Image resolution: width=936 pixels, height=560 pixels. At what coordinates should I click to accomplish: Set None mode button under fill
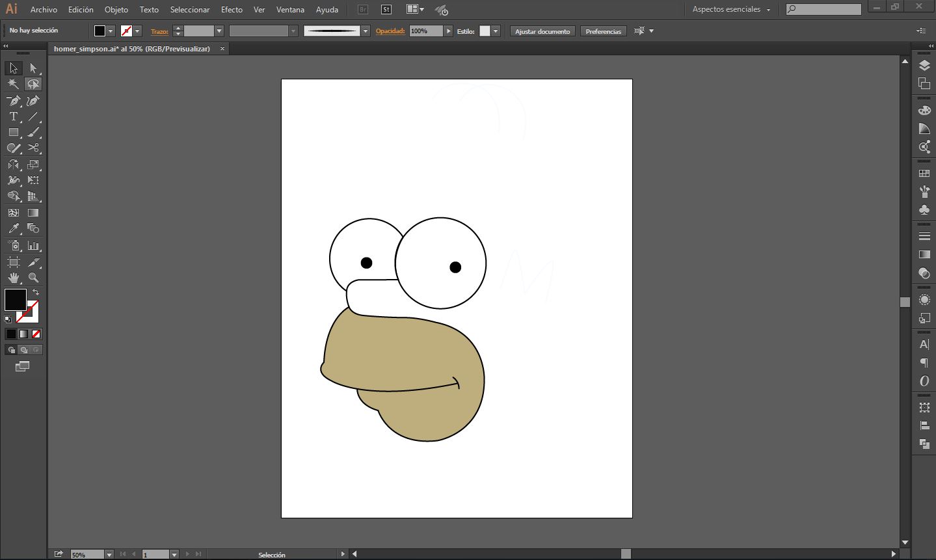36,334
